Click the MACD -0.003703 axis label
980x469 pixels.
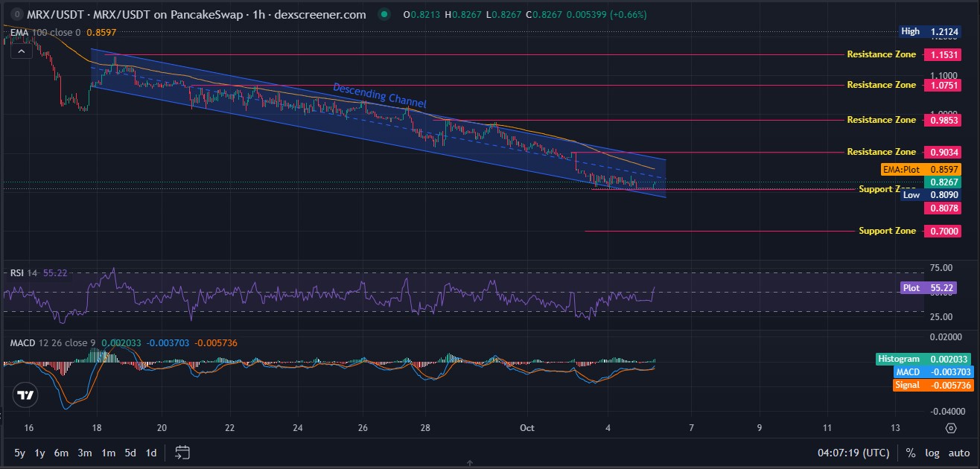click(x=933, y=371)
